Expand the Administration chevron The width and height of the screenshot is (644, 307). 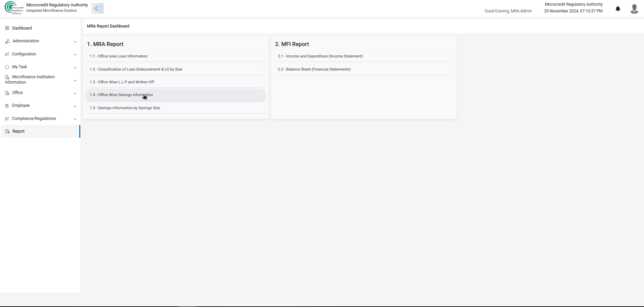[75, 42]
